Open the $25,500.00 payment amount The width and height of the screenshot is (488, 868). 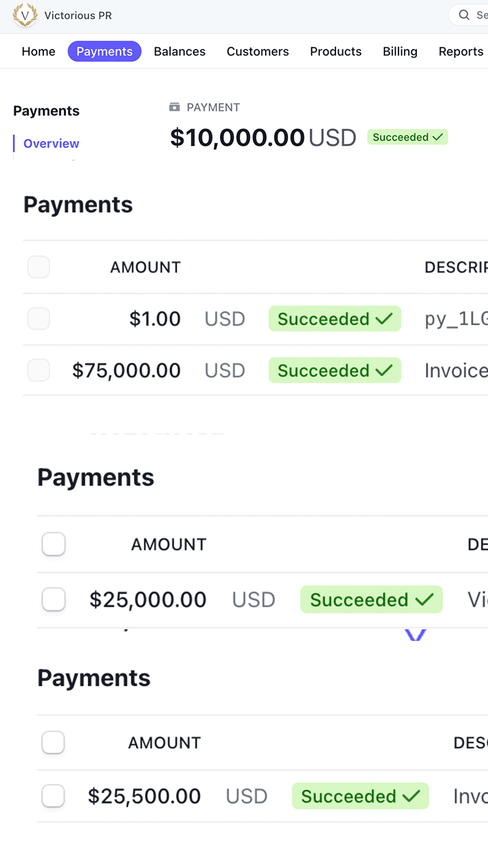(144, 796)
